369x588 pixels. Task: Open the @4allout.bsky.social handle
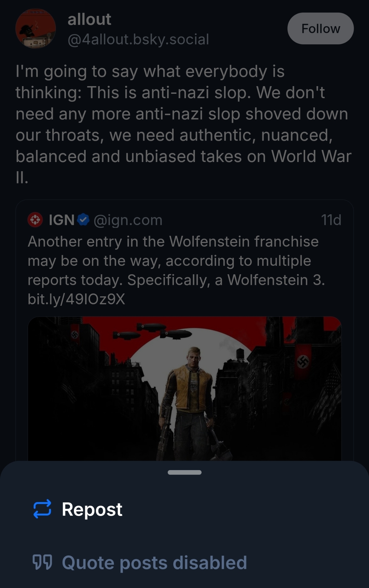(x=138, y=39)
